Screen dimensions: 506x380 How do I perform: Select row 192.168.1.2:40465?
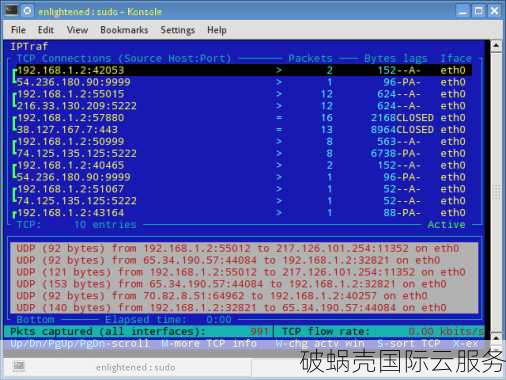(242, 165)
